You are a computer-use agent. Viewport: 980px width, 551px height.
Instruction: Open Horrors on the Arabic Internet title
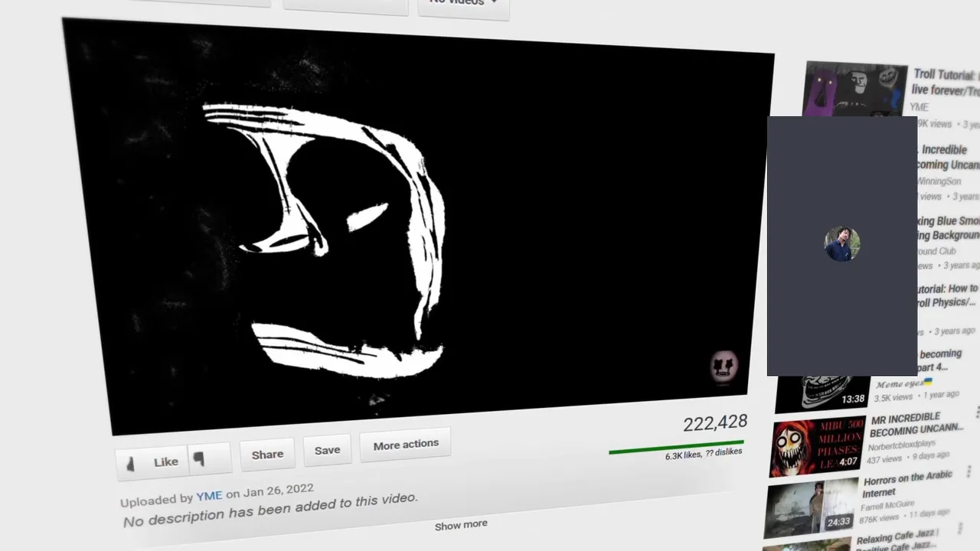(x=906, y=484)
